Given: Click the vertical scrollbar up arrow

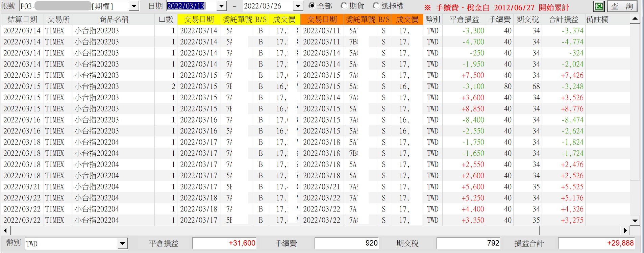Looking at the screenshot, I should click(635, 19).
